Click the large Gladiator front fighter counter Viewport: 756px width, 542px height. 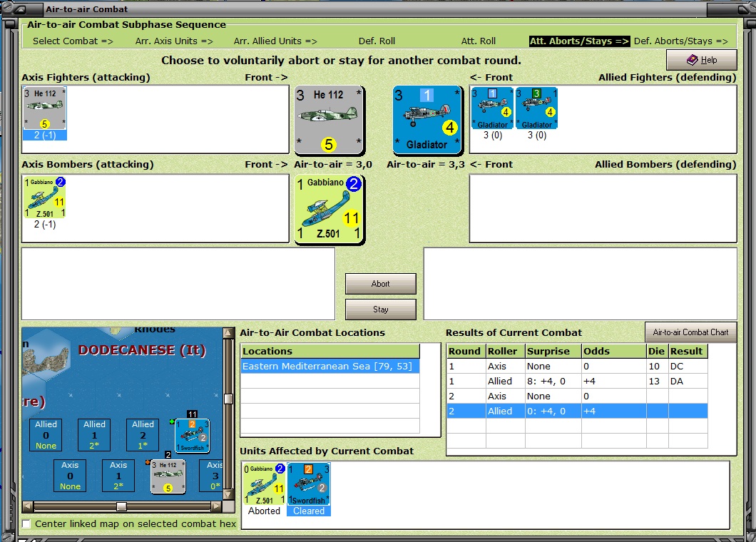(428, 121)
